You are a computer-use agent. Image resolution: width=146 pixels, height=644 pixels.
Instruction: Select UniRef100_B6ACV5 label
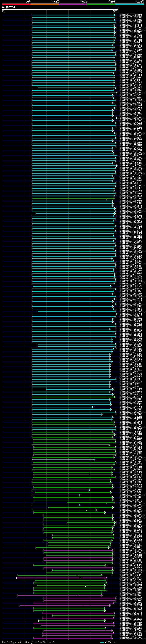131,339
